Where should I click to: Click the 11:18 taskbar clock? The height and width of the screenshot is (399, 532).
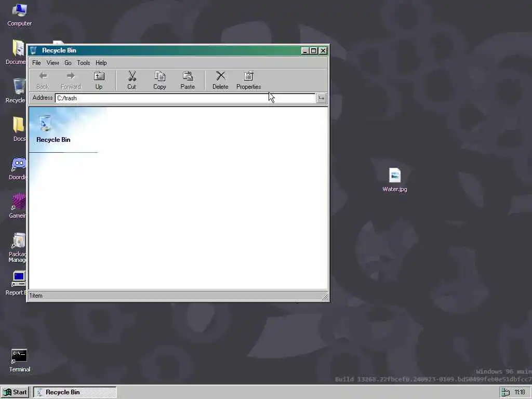520,393
